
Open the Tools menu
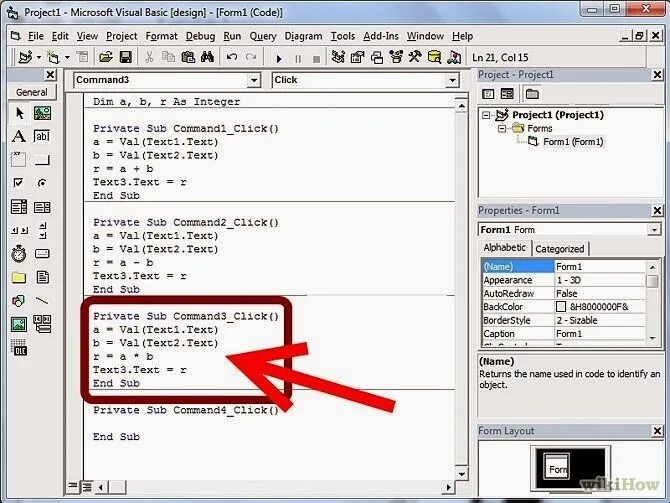tap(343, 36)
